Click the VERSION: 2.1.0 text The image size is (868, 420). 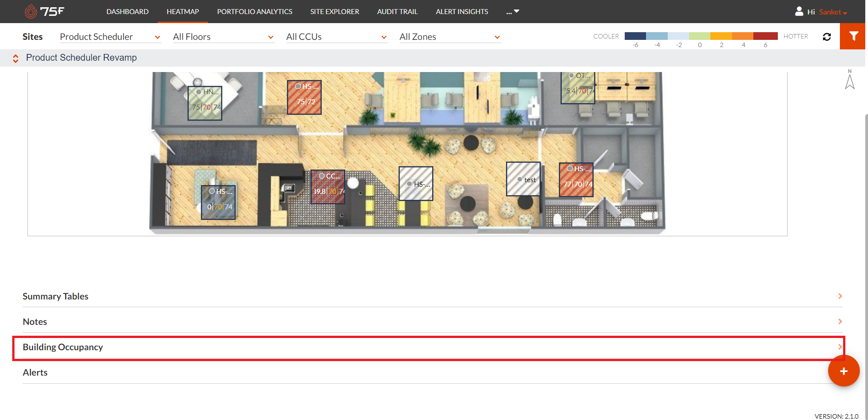(836, 416)
